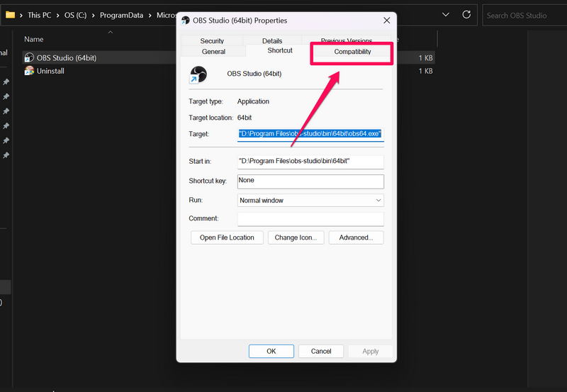Click the large OBS logo in Properties dialog
Screen dimensions: 567x392
click(199, 74)
